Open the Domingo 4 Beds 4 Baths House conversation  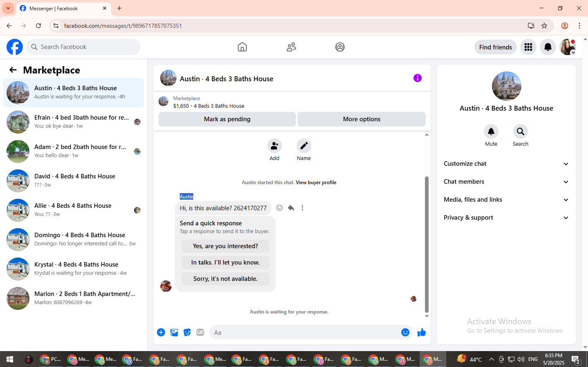tap(74, 240)
